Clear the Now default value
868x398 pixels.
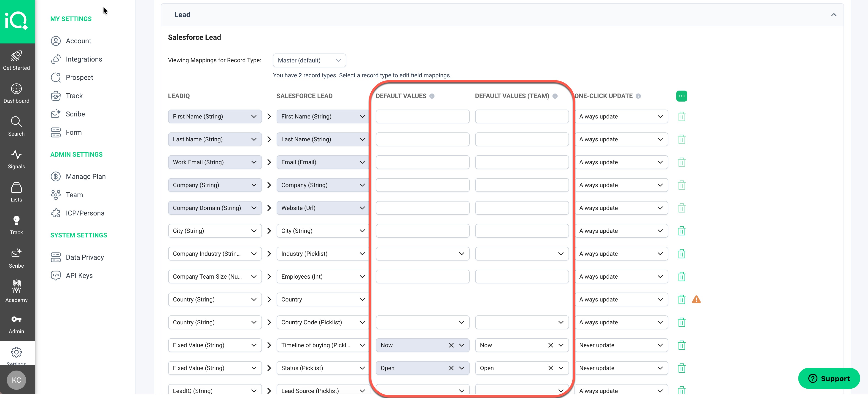pos(451,345)
